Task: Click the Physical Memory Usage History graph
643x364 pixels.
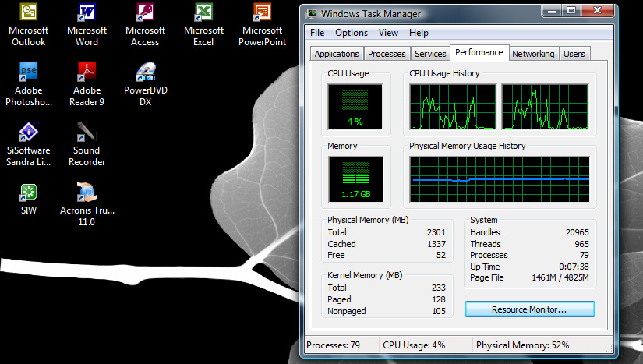Action: (500, 179)
